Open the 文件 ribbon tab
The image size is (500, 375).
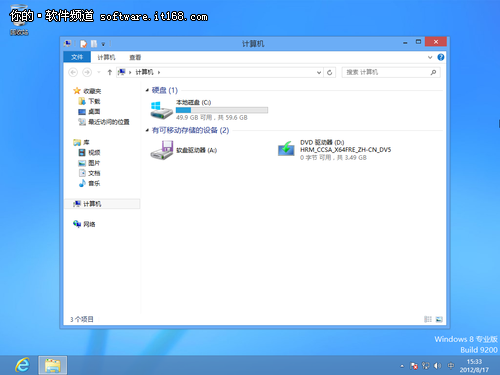pos(77,57)
